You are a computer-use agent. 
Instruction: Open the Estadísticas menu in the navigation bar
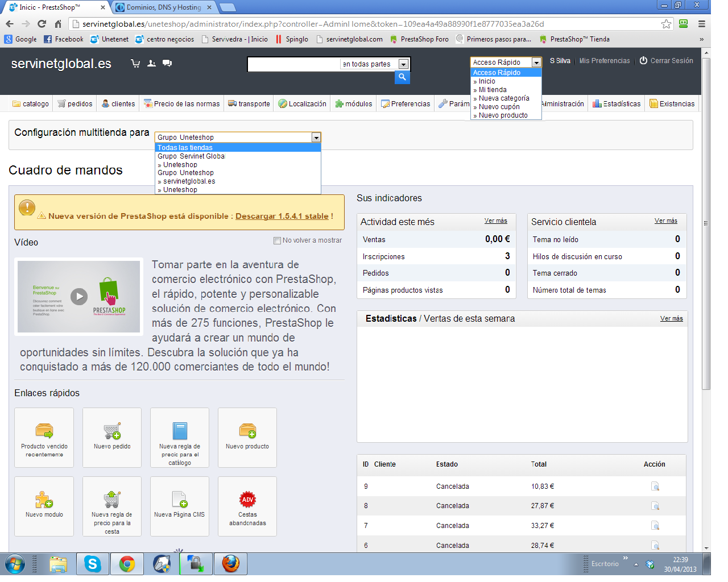tap(617, 103)
